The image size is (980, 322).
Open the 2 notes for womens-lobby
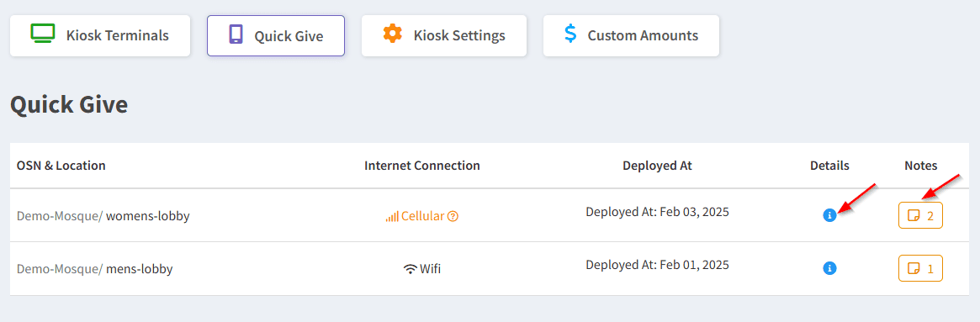point(920,216)
